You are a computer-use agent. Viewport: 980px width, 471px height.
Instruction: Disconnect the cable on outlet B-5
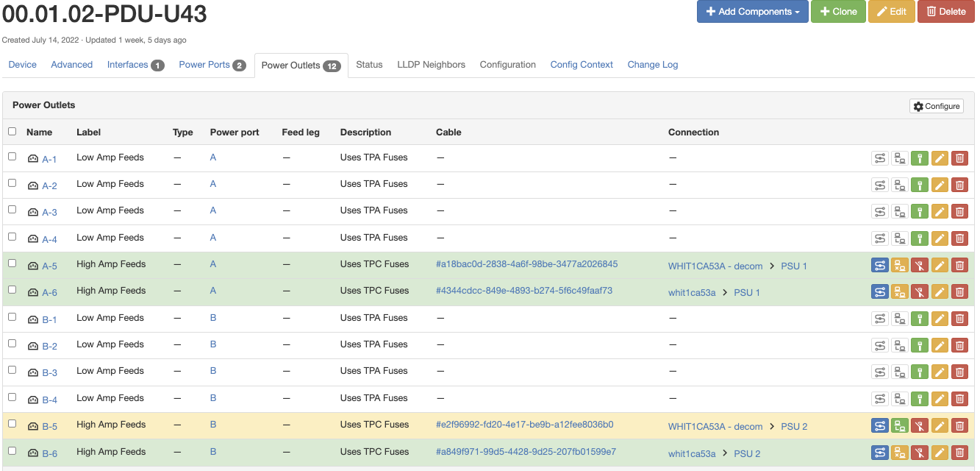tap(920, 425)
